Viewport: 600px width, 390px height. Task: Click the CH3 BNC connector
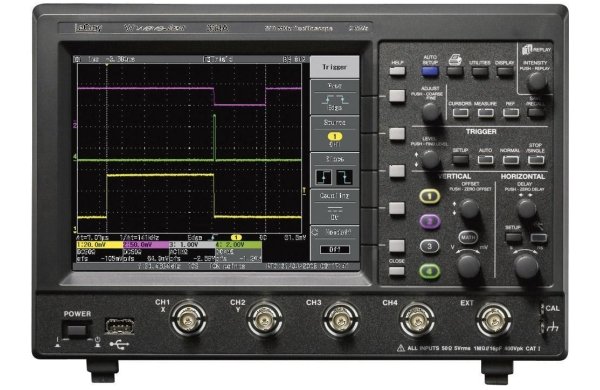click(x=340, y=319)
